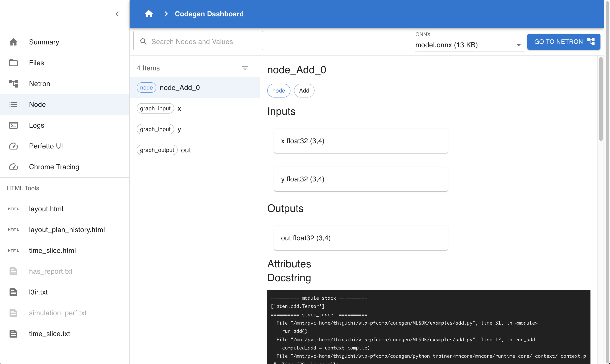Select the Node menu item
Image resolution: width=610 pixels, height=364 pixels.
tap(37, 104)
